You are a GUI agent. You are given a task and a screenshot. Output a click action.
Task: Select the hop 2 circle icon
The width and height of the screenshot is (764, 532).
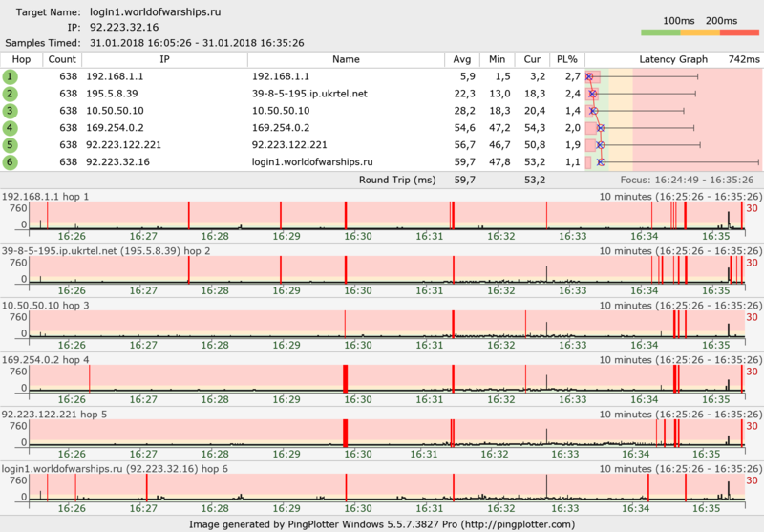[x=10, y=94]
